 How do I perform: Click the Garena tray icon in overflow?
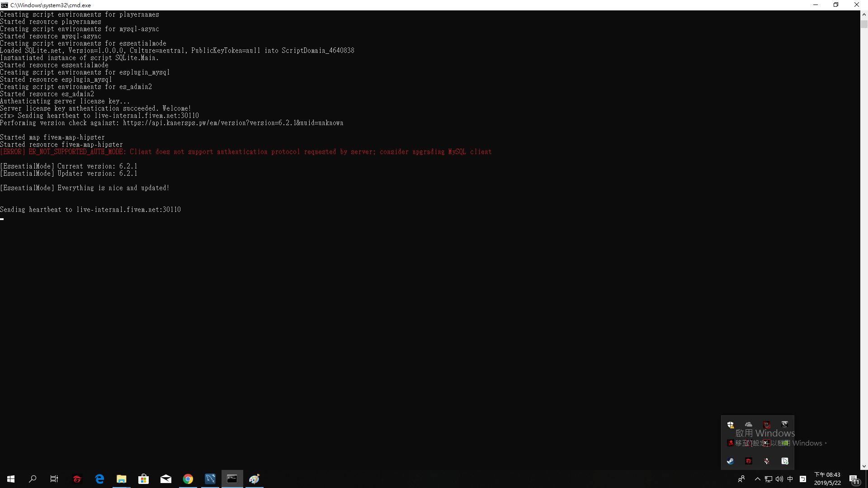click(749, 461)
